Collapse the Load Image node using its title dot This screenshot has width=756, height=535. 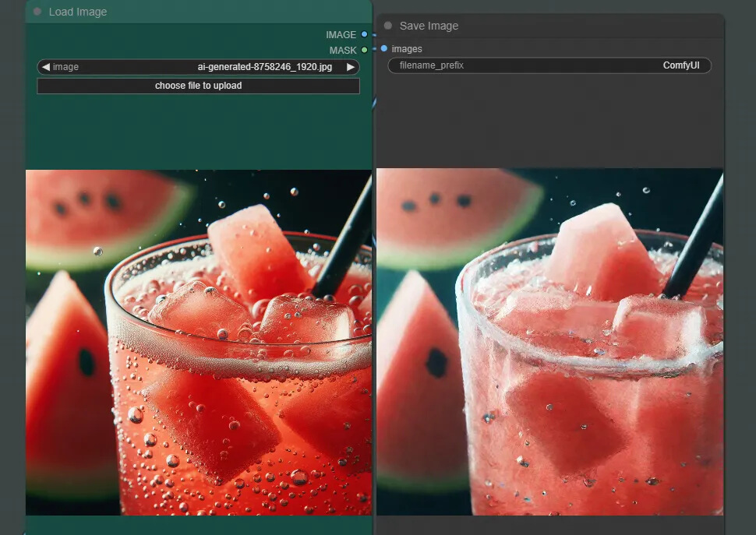(x=37, y=12)
